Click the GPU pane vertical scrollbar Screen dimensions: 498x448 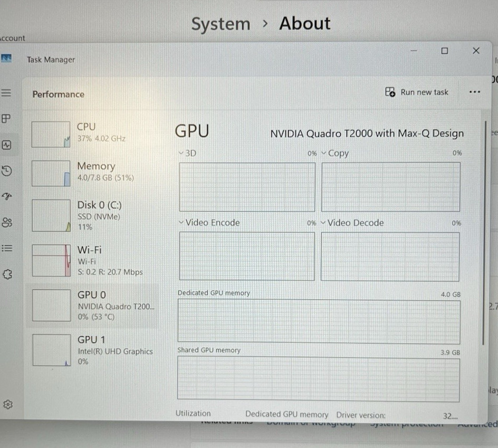coord(484,233)
